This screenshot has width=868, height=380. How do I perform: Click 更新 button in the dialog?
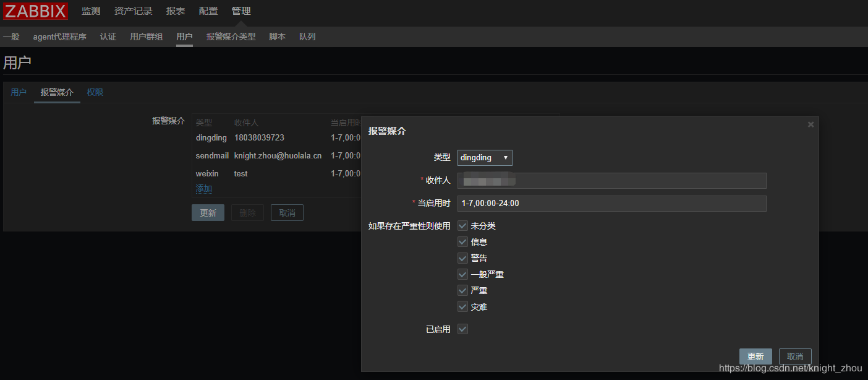tap(755, 356)
